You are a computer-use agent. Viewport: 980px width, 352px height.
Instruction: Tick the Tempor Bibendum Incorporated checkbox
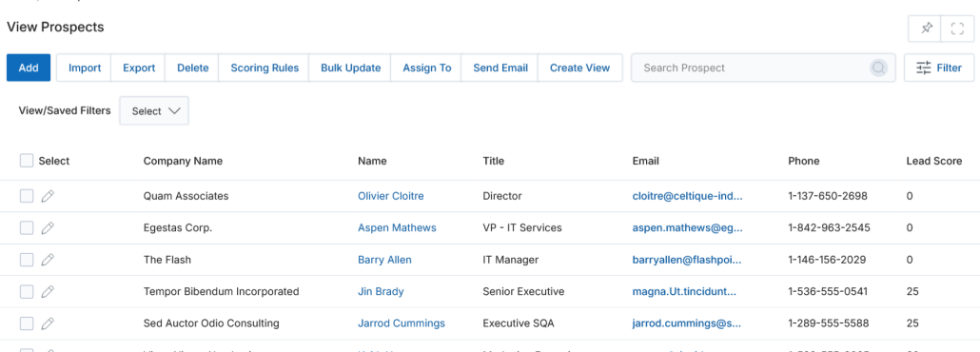[x=27, y=291]
